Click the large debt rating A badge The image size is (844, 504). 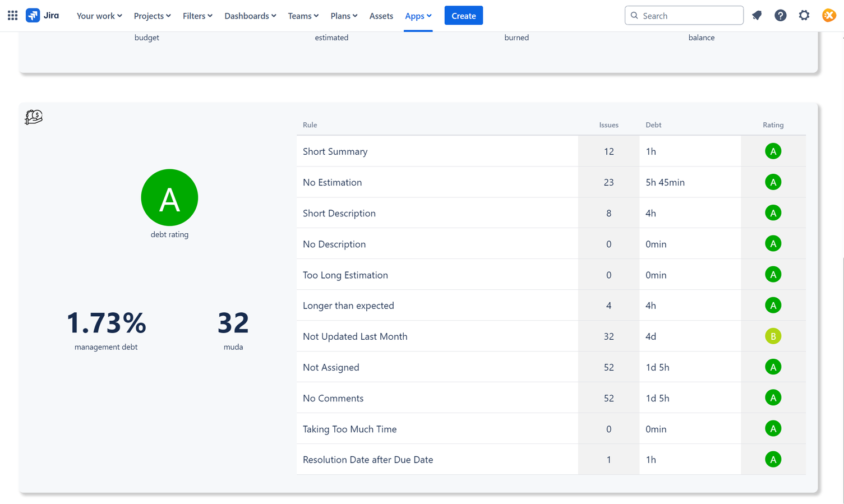169,197
